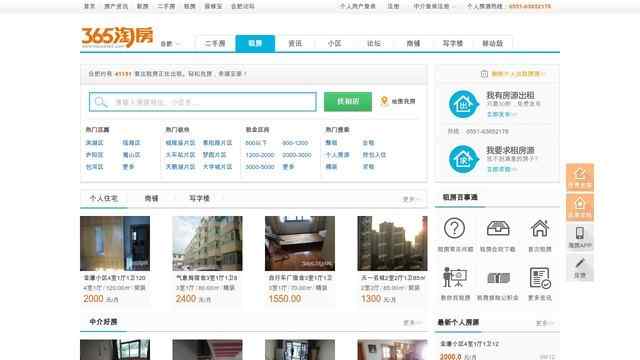Click 立即发布 link under 我有房源出租

coord(502,115)
